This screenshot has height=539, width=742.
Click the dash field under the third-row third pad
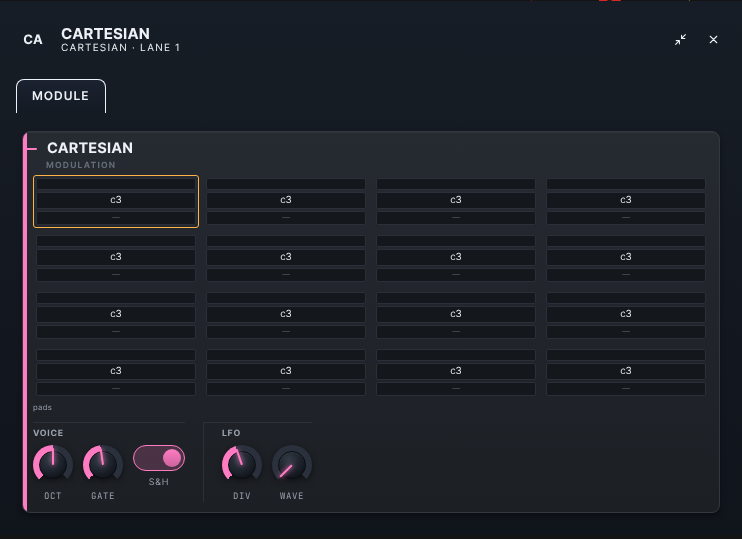pos(456,332)
